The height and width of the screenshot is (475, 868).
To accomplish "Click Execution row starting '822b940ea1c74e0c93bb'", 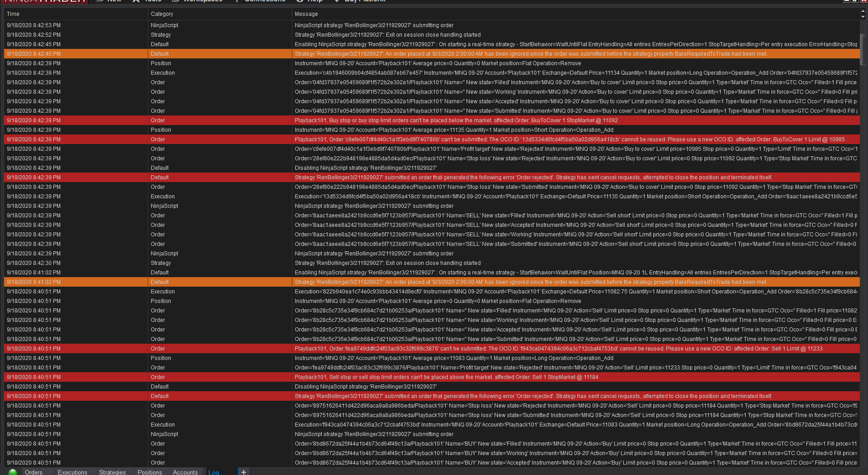I will coord(432,292).
